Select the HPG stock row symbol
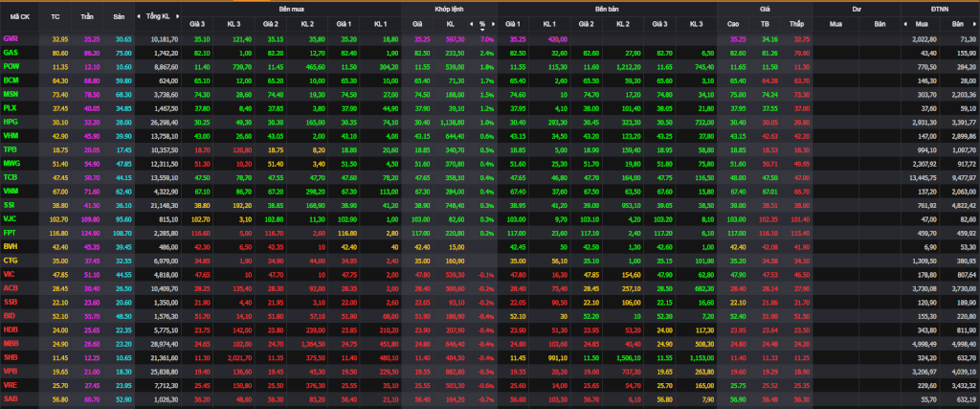The image size is (980, 409). click(x=11, y=122)
